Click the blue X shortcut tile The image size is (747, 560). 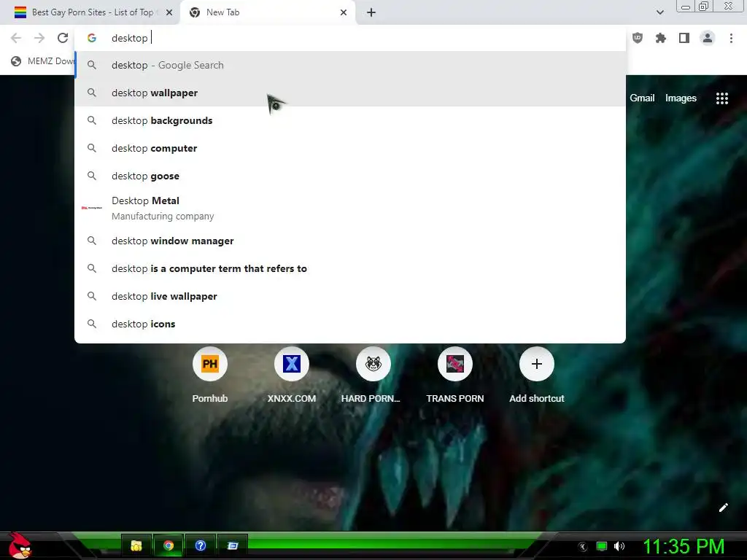click(x=292, y=365)
